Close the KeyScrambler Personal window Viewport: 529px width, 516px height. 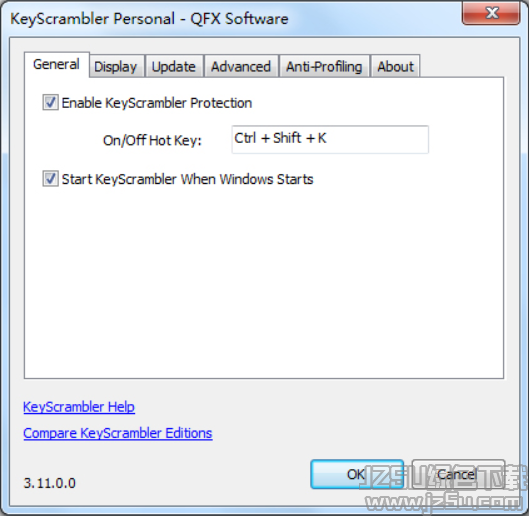click(491, 13)
